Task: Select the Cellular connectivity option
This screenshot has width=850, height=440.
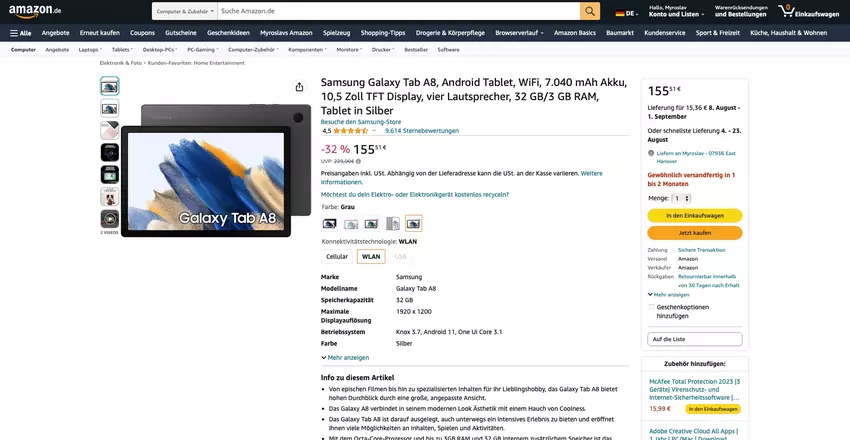Action: (x=337, y=257)
